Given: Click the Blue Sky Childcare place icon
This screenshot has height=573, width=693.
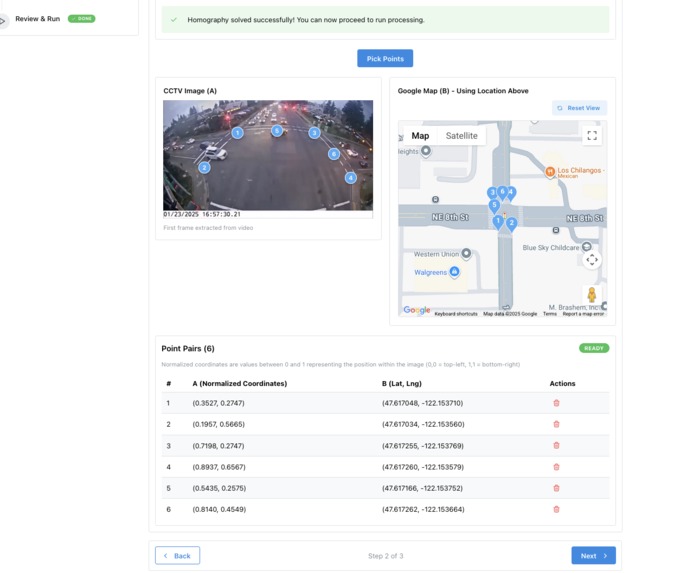Looking at the screenshot, I should pos(586,246).
